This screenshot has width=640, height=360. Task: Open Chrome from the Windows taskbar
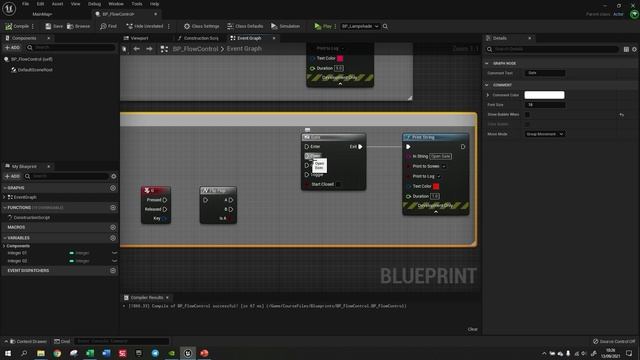pos(57,353)
